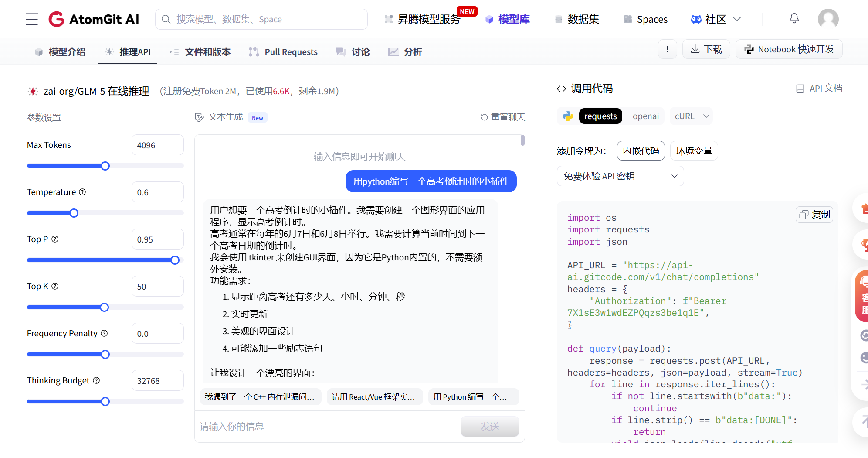
Task: Focus the Frequency Penalty value field
Action: [158, 333]
